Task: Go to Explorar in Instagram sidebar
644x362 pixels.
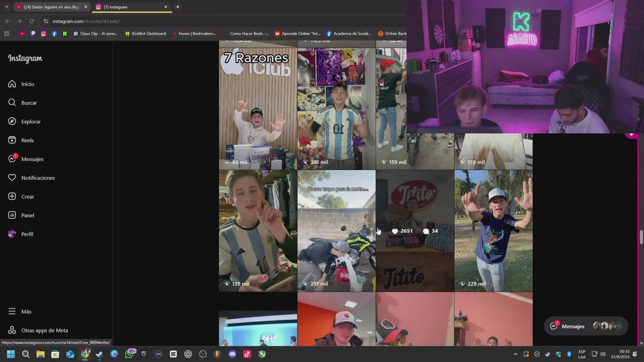Action: pos(24,122)
